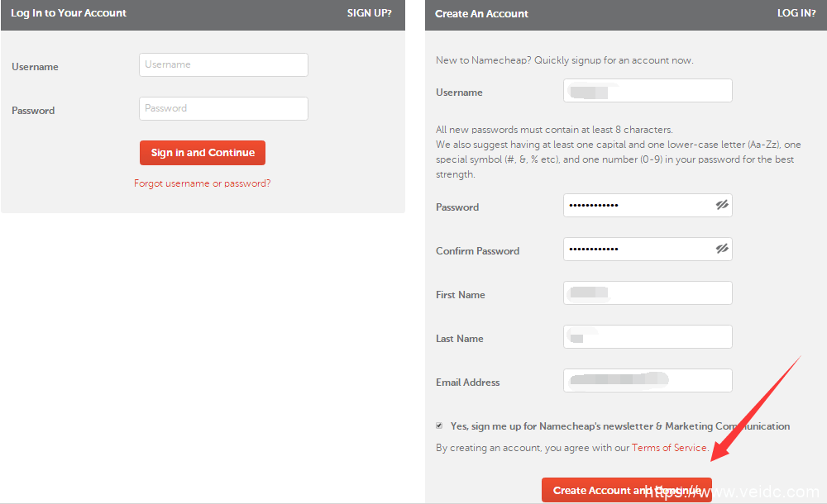This screenshot has width=827, height=504.
Task: Focus the login Password input field
Action: pos(223,109)
